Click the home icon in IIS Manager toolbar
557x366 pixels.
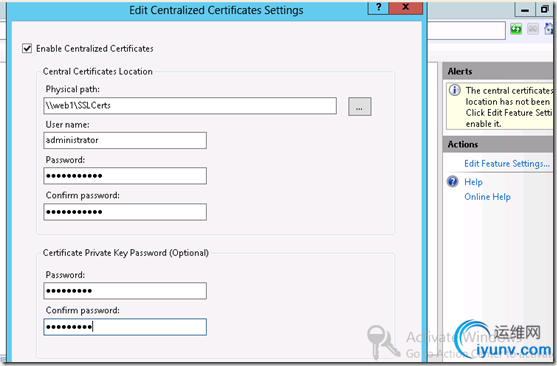click(549, 29)
